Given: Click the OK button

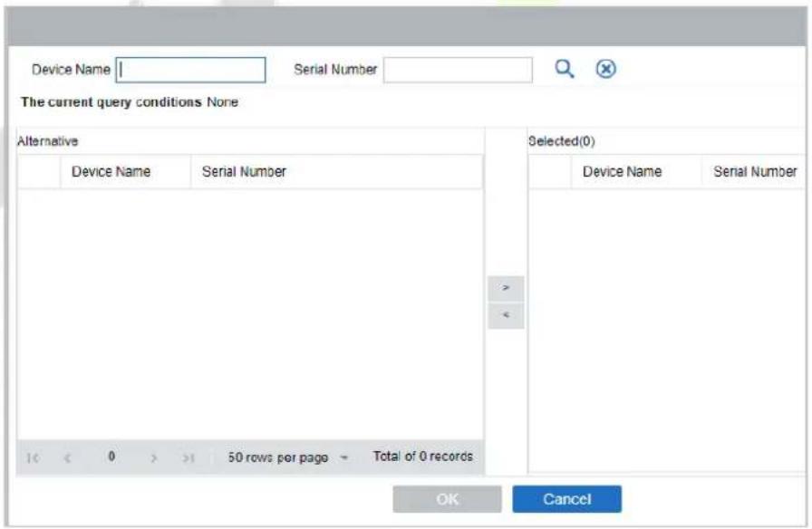Looking at the screenshot, I should tap(447, 499).
